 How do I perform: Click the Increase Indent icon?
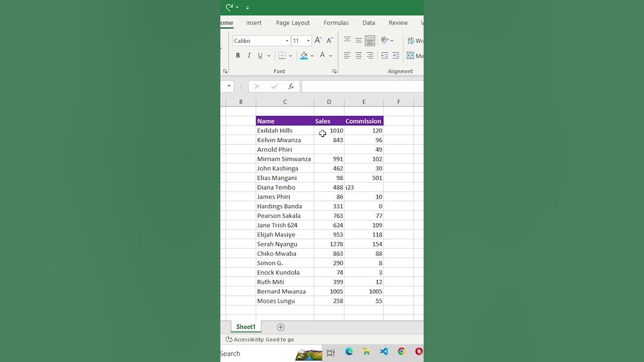click(x=396, y=56)
